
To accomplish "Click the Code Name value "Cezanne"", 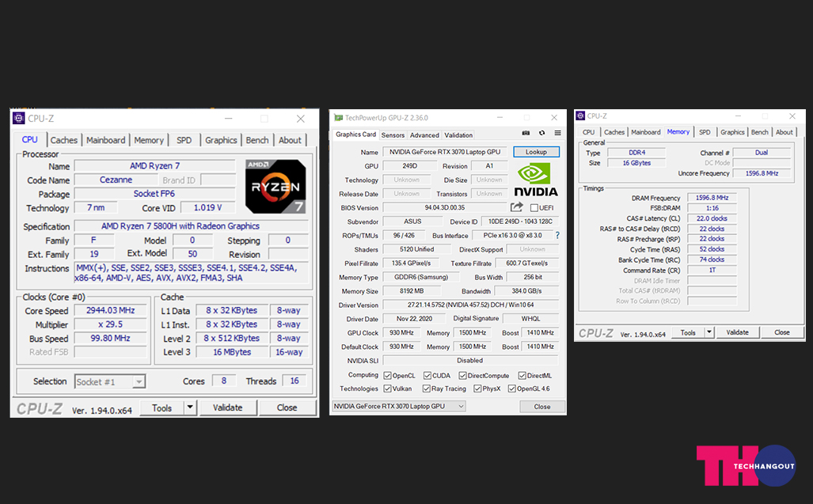I will pyautogui.click(x=116, y=180).
